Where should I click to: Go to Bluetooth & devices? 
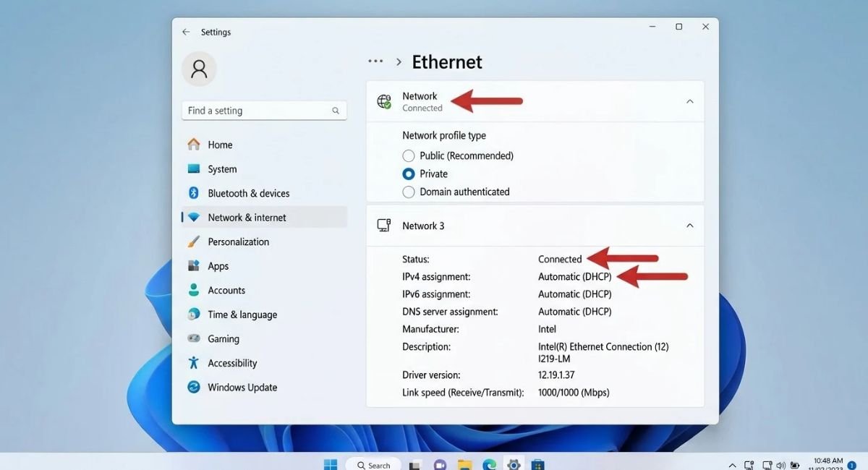264,193
